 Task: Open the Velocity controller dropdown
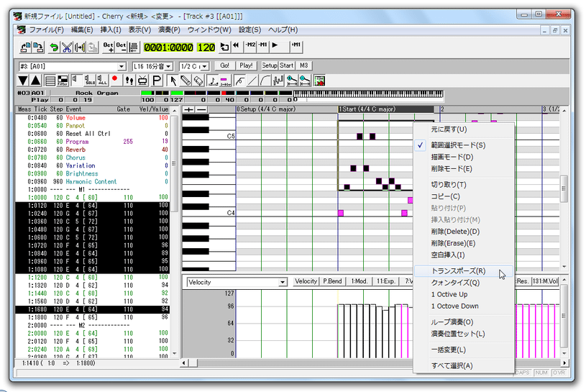click(283, 282)
